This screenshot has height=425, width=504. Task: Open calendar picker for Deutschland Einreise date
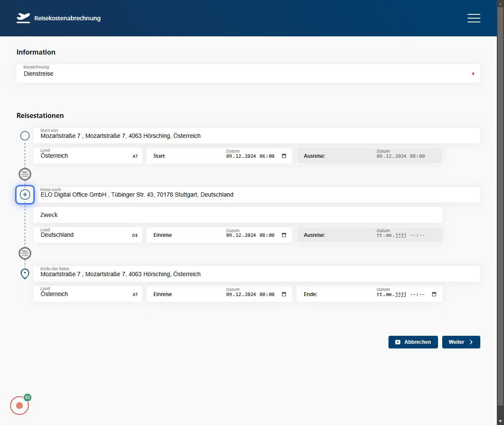tap(284, 235)
